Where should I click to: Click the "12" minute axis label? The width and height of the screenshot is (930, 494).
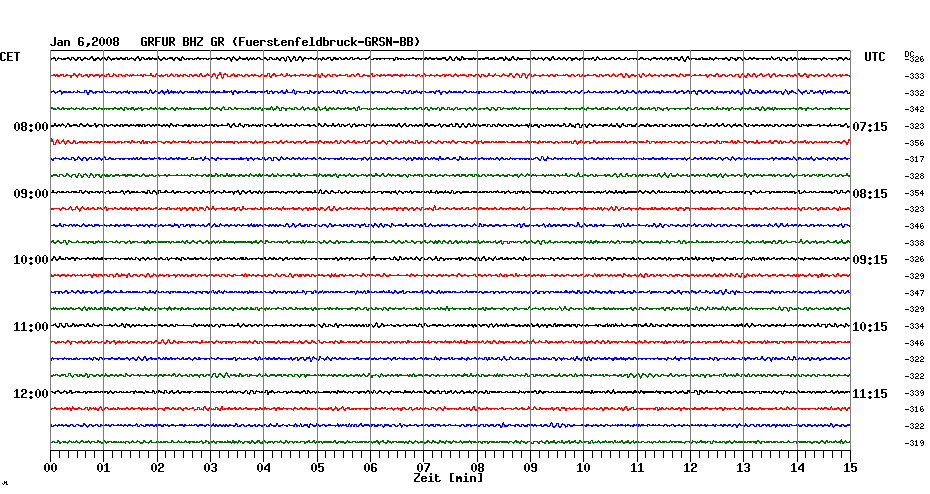pyautogui.click(x=690, y=468)
